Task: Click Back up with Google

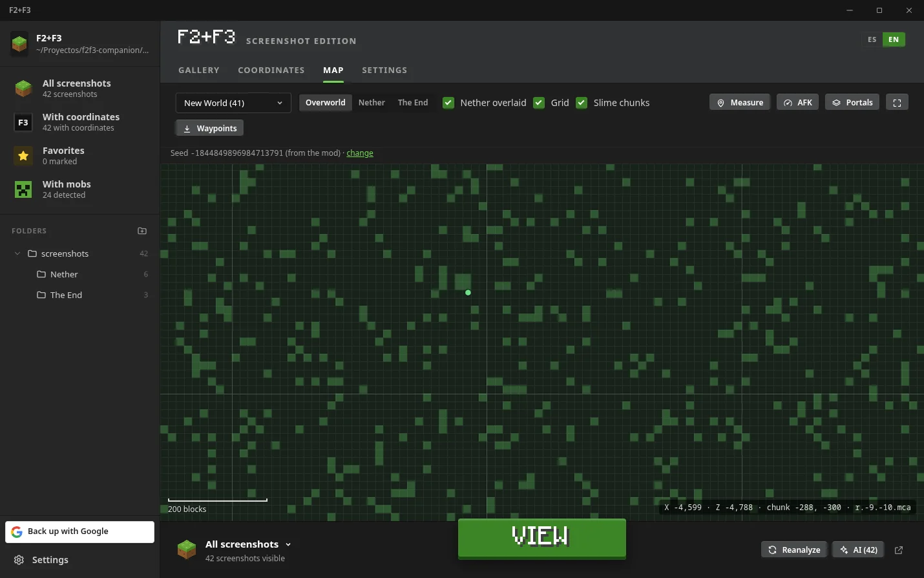Action: tap(80, 532)
